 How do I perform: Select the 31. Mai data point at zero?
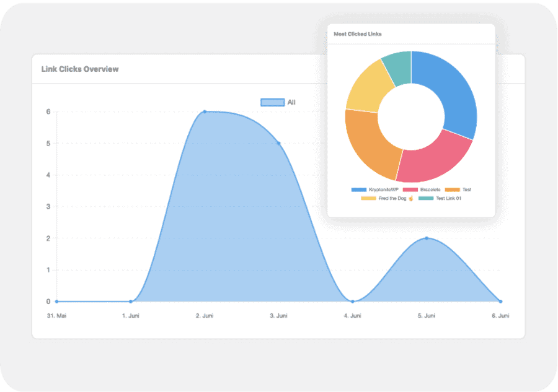(56, 302)
